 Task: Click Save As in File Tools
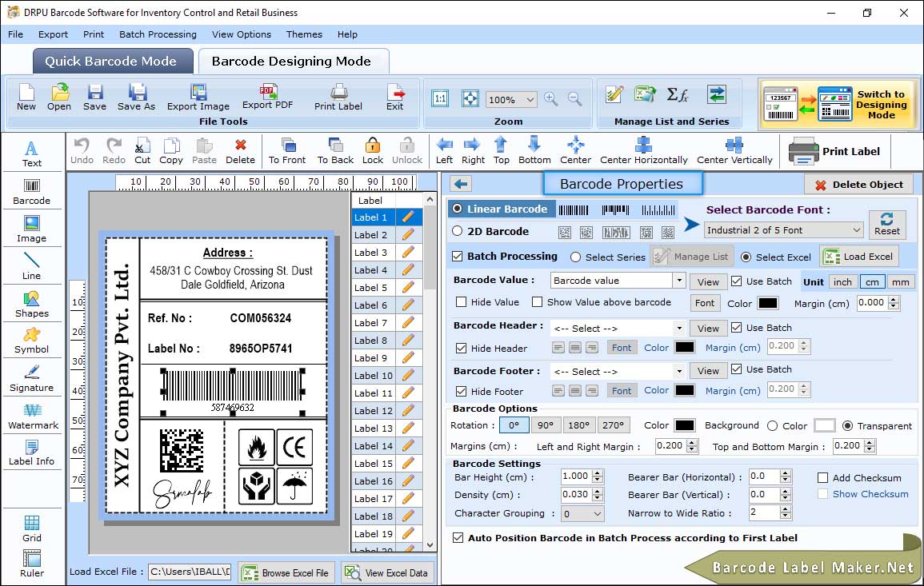coord(136,98)
